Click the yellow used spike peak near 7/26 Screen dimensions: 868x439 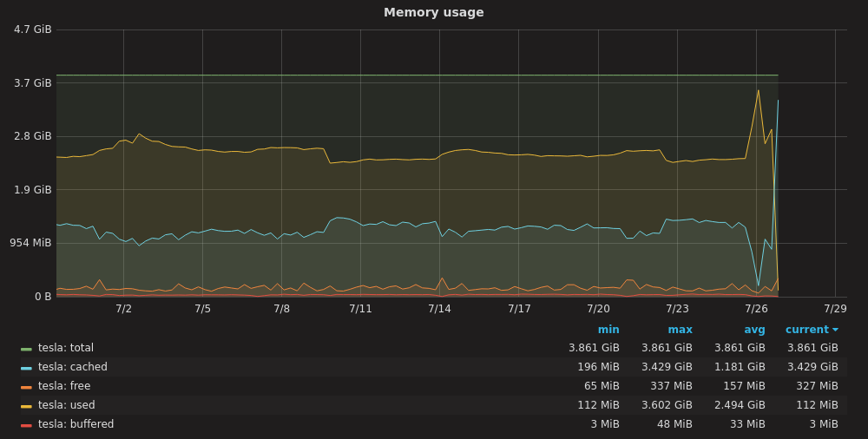click(x=758, y=90)
